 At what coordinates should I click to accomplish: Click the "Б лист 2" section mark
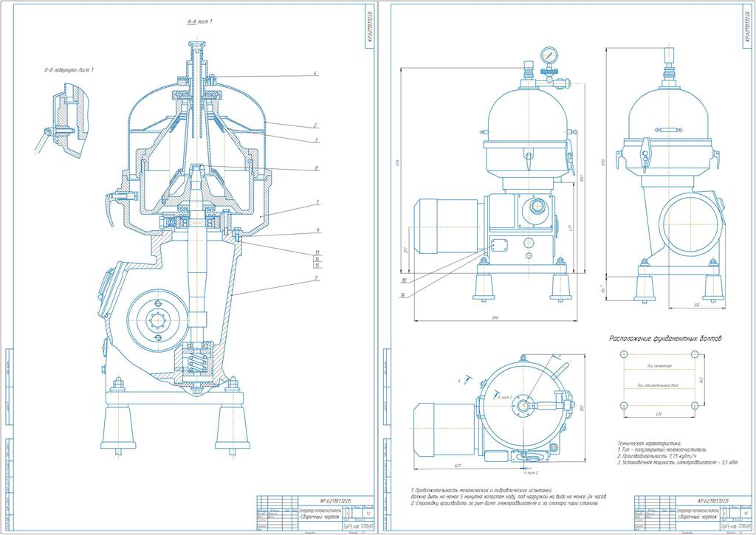[x=504, y=397]
